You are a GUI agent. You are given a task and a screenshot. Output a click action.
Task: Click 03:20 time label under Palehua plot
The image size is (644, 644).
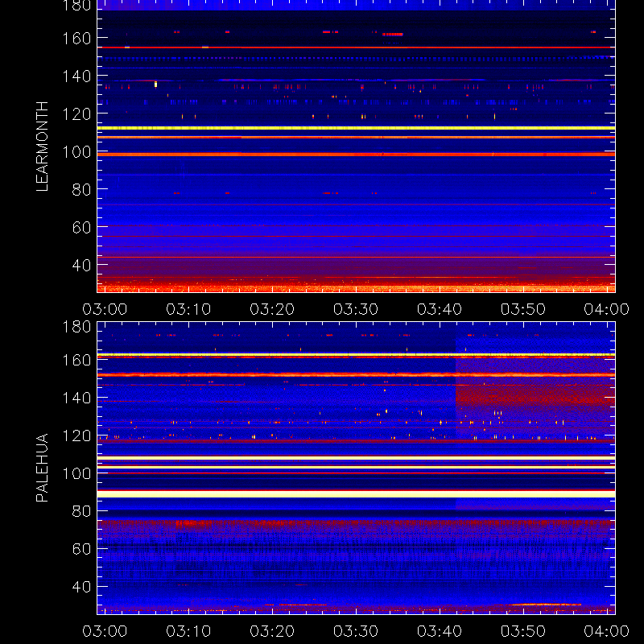[272, 631]
